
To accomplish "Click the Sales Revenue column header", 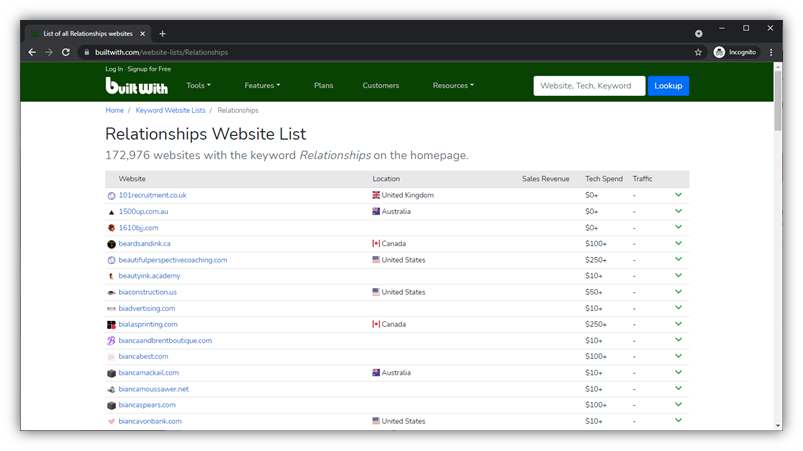I will 545,179.
